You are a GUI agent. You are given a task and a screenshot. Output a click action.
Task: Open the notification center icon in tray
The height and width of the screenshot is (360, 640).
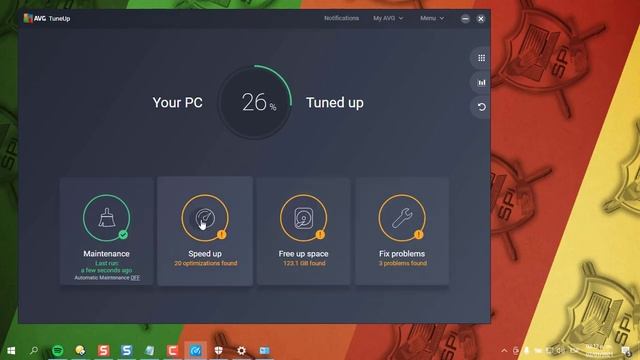pyautogui.click(x=626, y=351)
